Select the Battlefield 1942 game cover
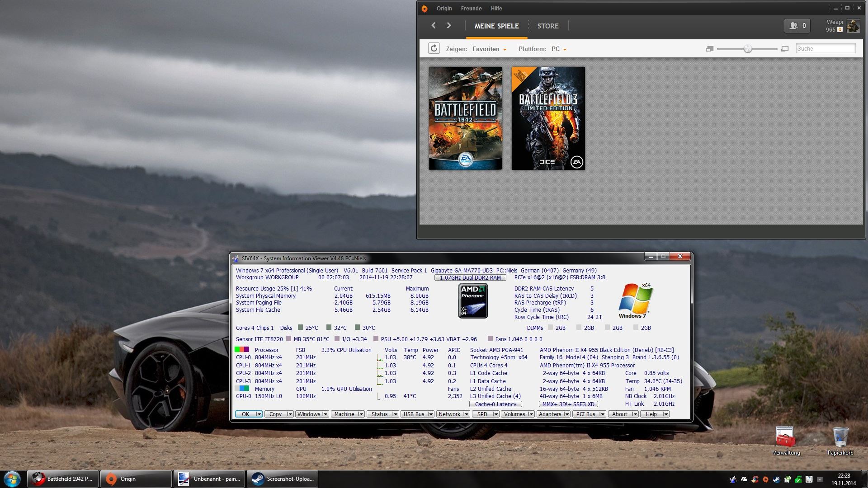 (466, 118)
